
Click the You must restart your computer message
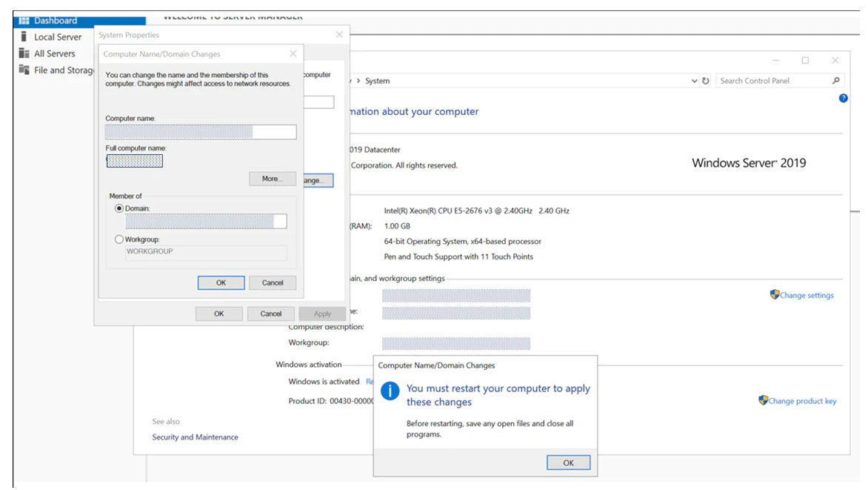tap(498, 395)
